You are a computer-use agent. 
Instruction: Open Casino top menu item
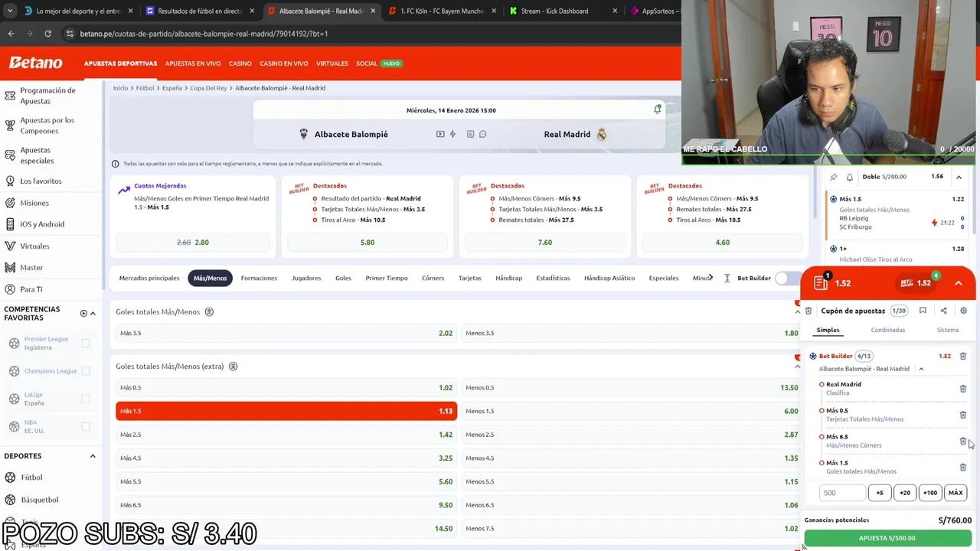pos(240,64)
